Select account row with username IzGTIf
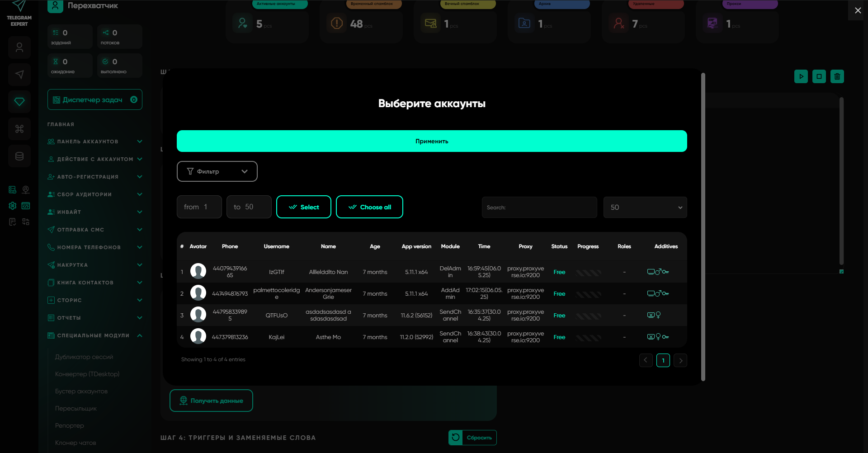 point(276,272)
